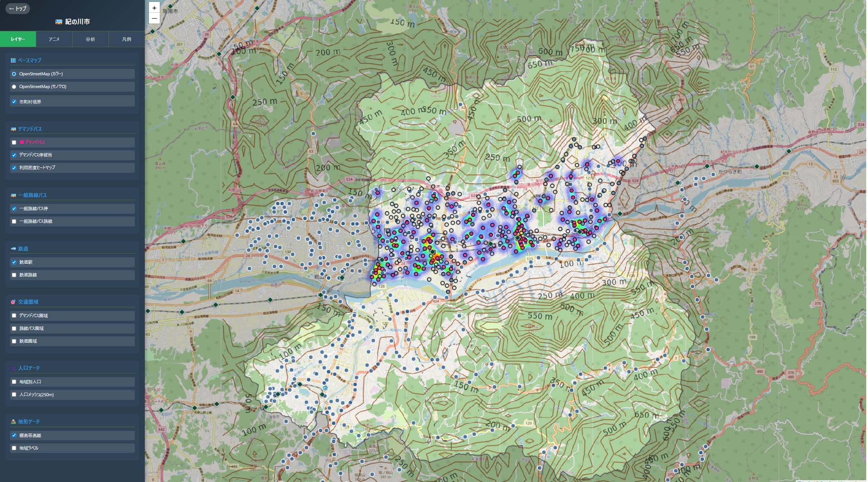Viewport: 868px width, 482px height.
Task: Click the map zoom out (−) button
Action: [x=154, y=19]
